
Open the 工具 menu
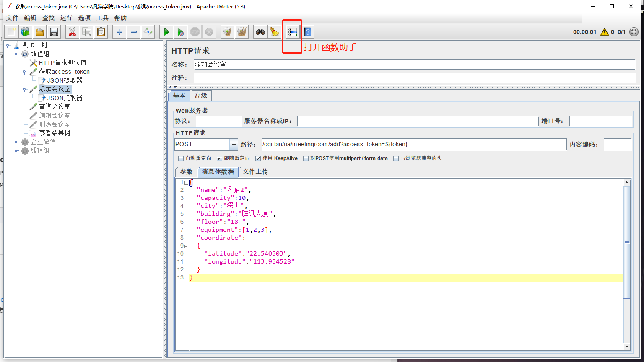tap(102, 18)
